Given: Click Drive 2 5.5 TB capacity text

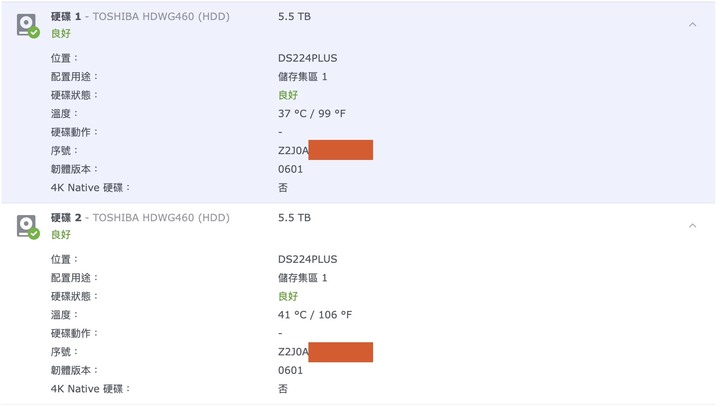Looking at the screenshot, I should [294, 218].
